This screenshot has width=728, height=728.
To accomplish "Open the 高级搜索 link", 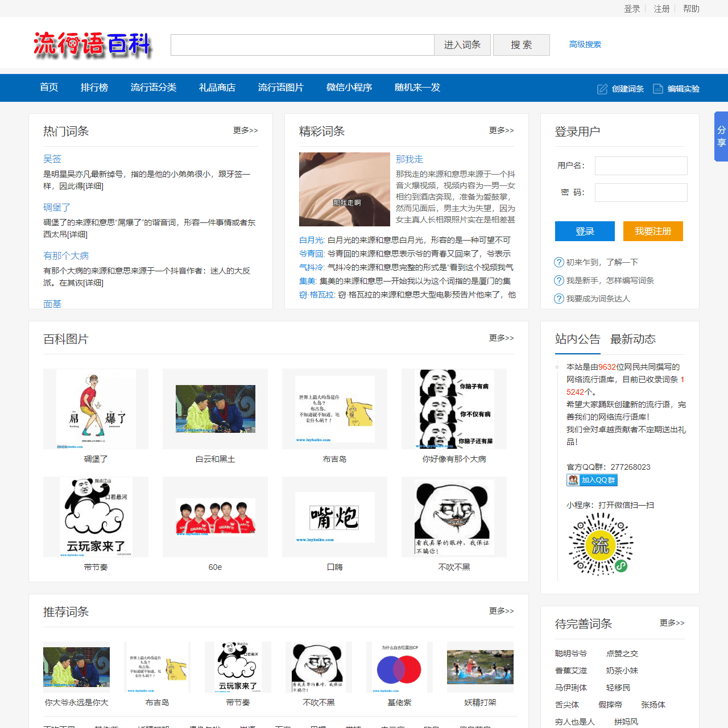I will (x=585, y=44).
